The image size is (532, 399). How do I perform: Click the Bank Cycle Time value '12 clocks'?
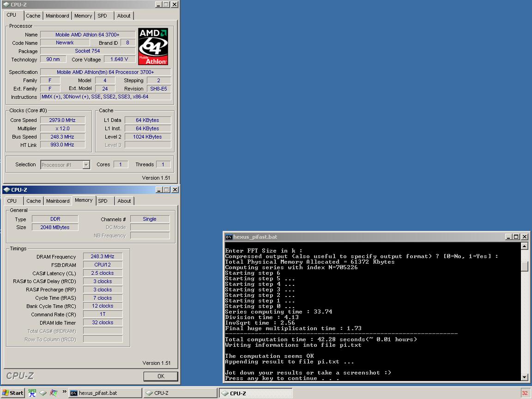[103, 306]
